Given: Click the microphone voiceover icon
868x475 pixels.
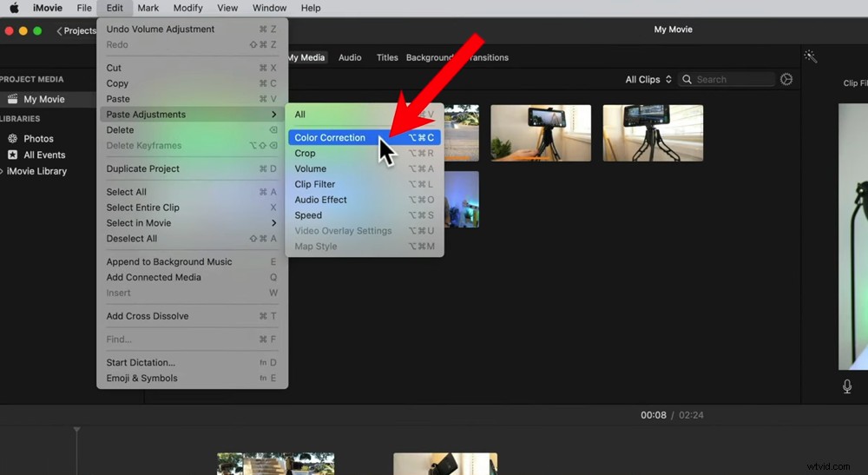Looking at the screenshot, I should (847, 386).
